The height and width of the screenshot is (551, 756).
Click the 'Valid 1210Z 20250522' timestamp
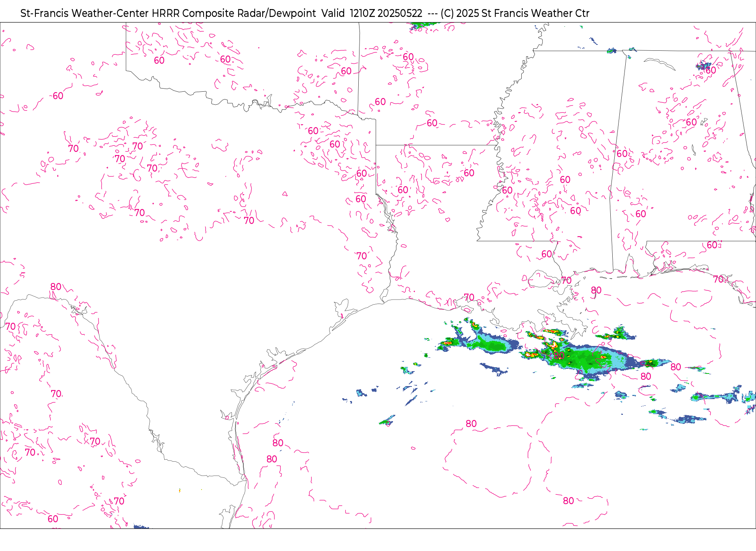click(x=372, y=13)
